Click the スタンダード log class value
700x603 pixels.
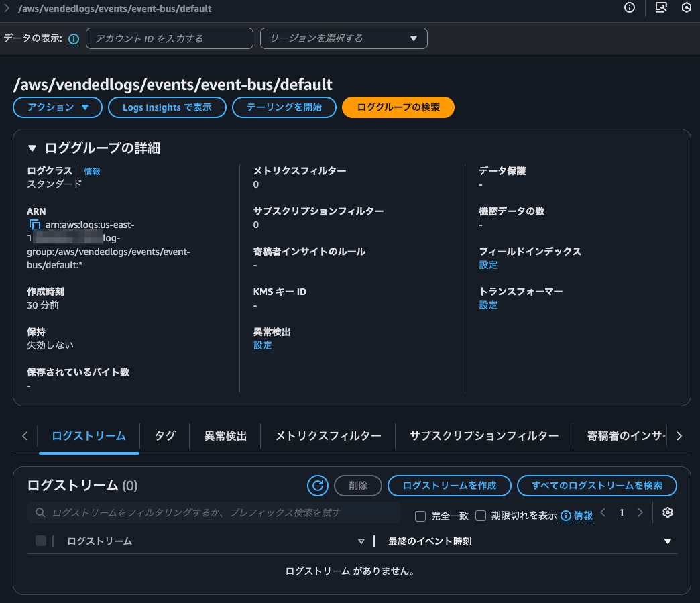[54, 184]
